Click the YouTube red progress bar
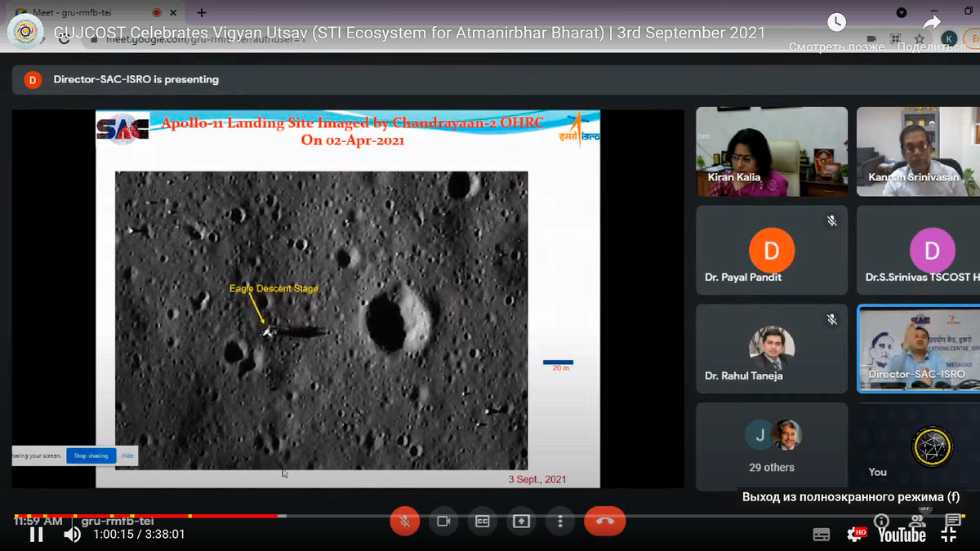 (x=147, y=516)
